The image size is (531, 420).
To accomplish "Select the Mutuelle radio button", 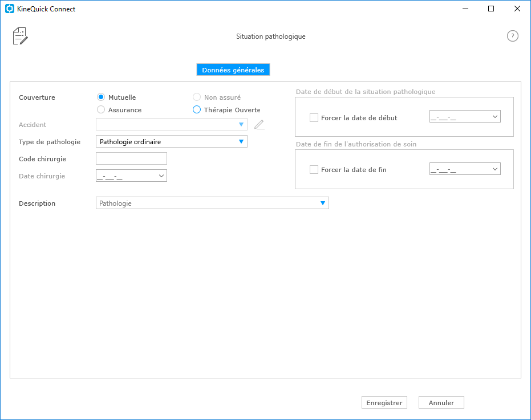I will tap(101, 97).
